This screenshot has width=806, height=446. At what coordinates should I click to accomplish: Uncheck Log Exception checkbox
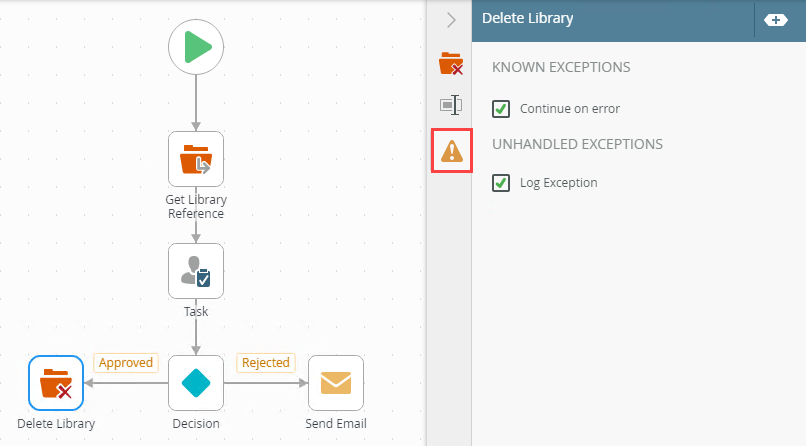pos(501,183)
